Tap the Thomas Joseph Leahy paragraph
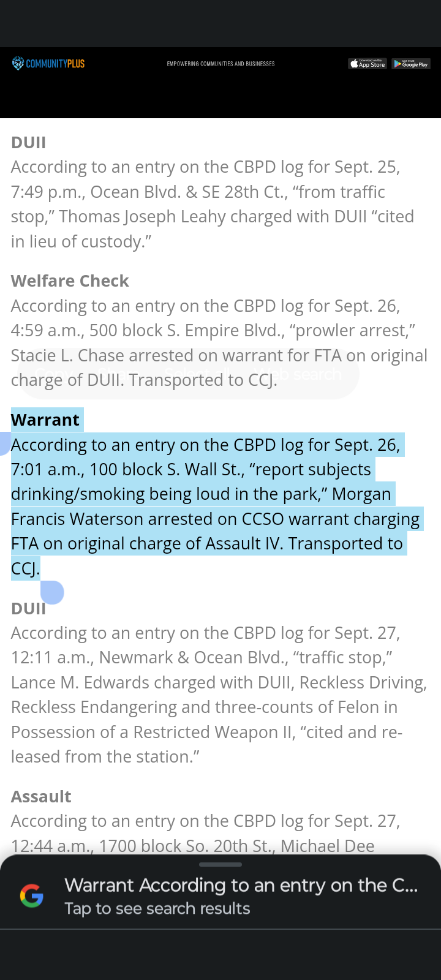This screenshot has width=441, height=980. point(213,204)
